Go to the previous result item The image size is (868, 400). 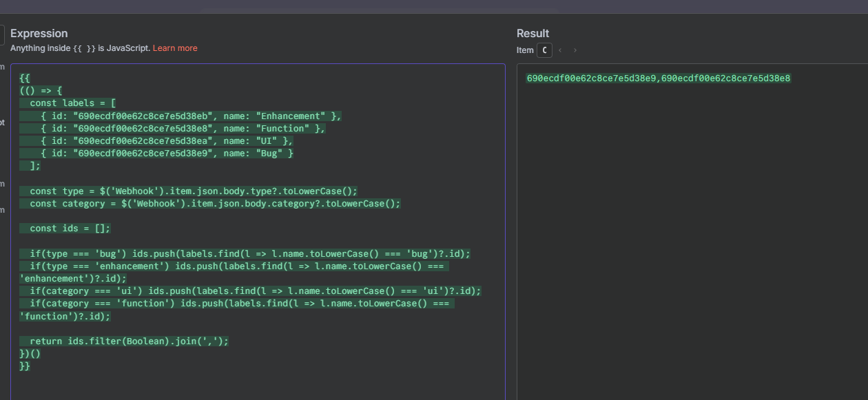point(559,50)
